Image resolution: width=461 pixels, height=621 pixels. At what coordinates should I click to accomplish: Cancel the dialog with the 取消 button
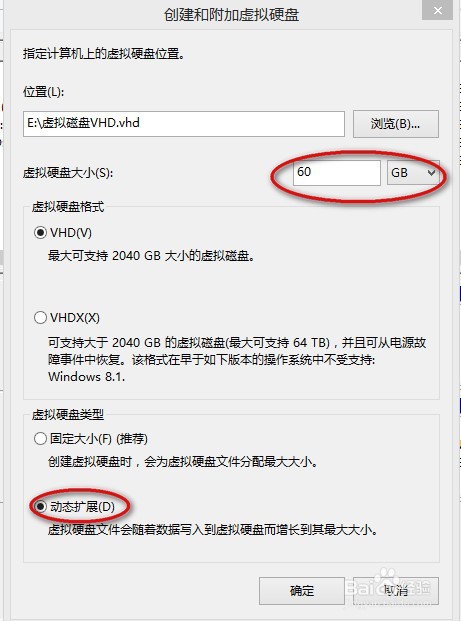coord(396,591)
